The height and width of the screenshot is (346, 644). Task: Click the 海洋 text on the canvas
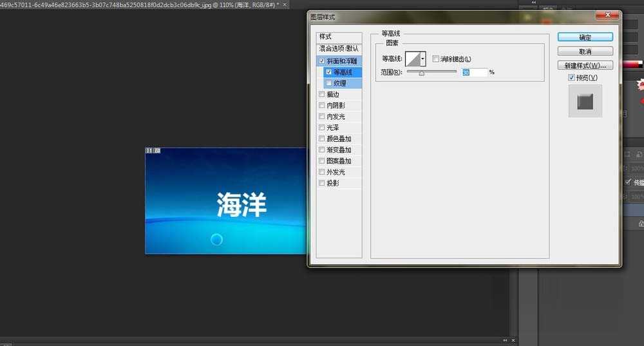pyautogui.click(x=241, y=204)
